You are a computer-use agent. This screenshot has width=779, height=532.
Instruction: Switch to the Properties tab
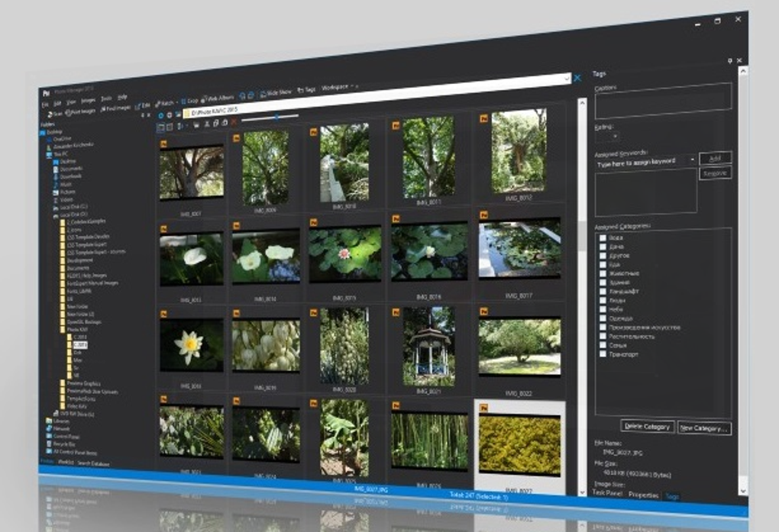pyautogui.click(x=643, y=495)
